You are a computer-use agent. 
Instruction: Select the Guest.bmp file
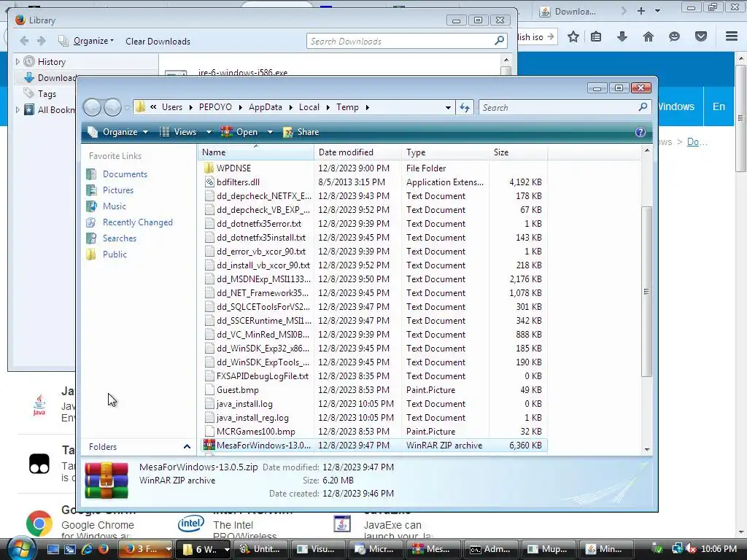(x=237, y=389)
